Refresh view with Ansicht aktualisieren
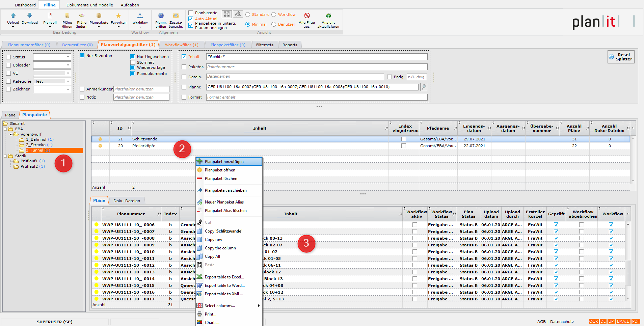 (x=328, y=16)
